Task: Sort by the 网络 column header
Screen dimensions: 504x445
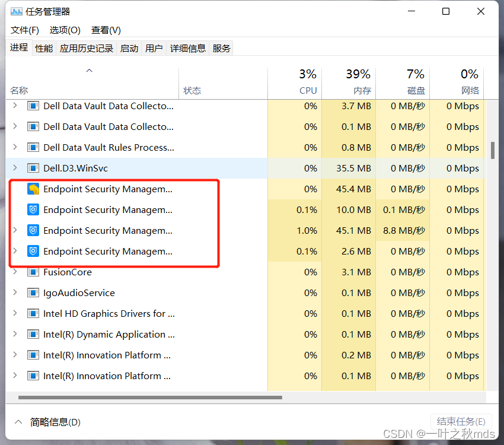Action: (x=457, y=83)
